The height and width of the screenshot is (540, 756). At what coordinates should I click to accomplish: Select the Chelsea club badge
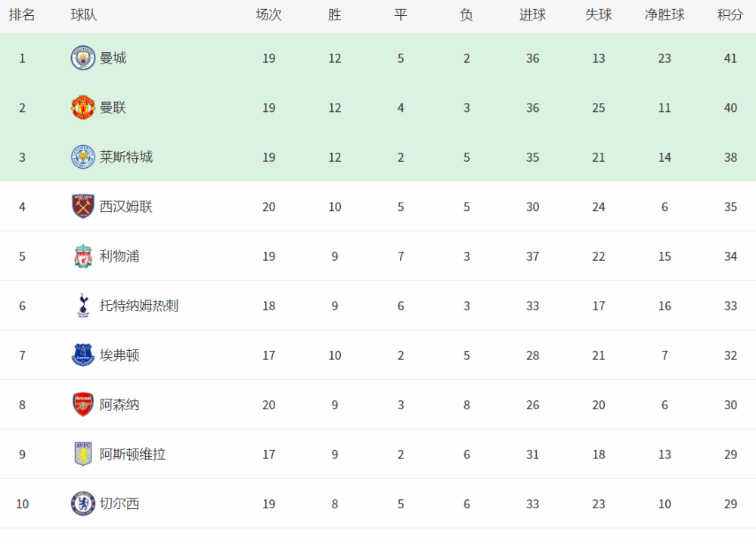(x=83, y=504)
